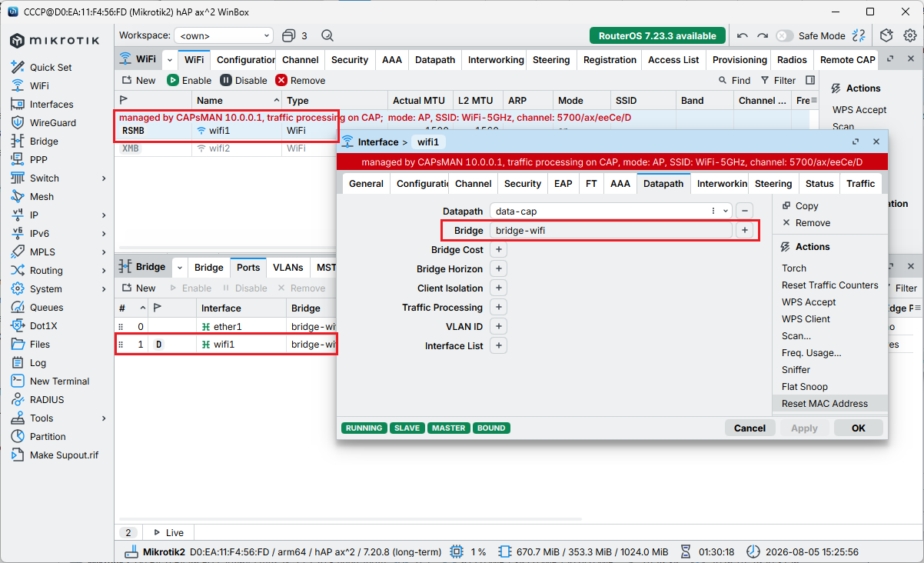Close the wifi1 interface dialog

[x=876, y=142]
